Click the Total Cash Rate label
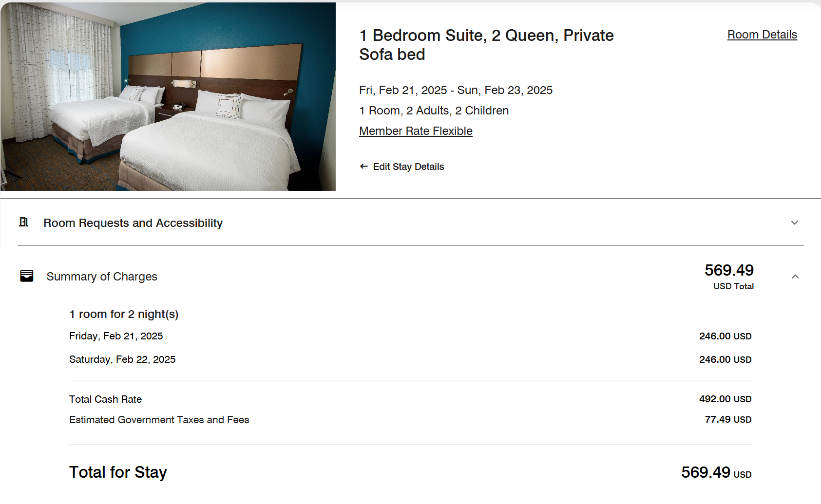This screenshot has height=504, width=821. tap(105, 399)
